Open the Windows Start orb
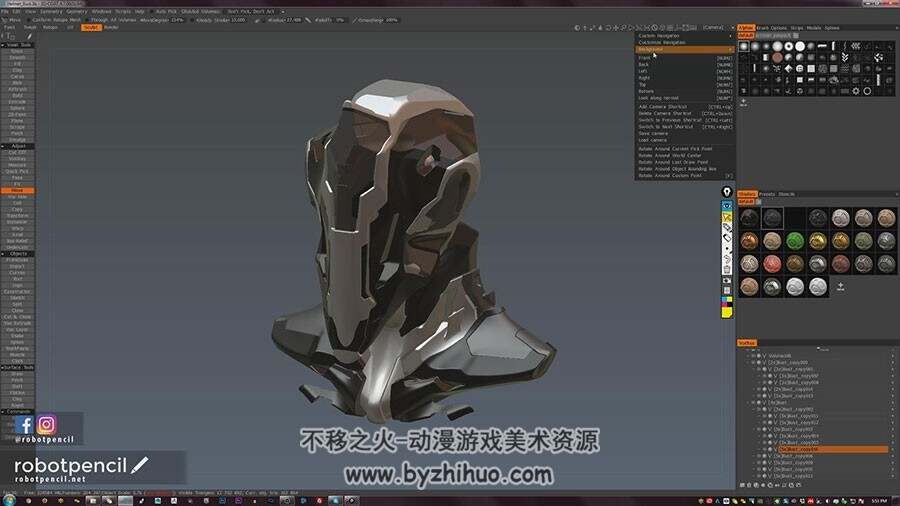The width and height of the screenshot is (900, 506). [x=9, y=500]
